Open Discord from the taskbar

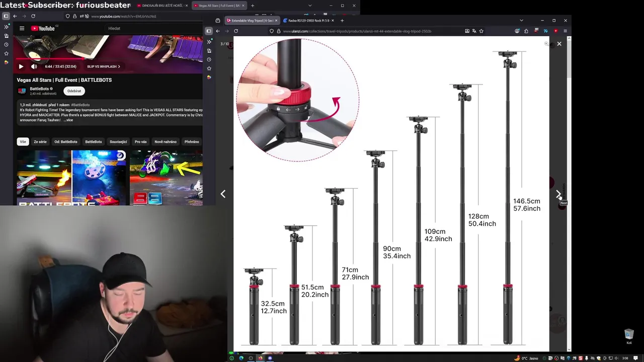coord(270,358)
